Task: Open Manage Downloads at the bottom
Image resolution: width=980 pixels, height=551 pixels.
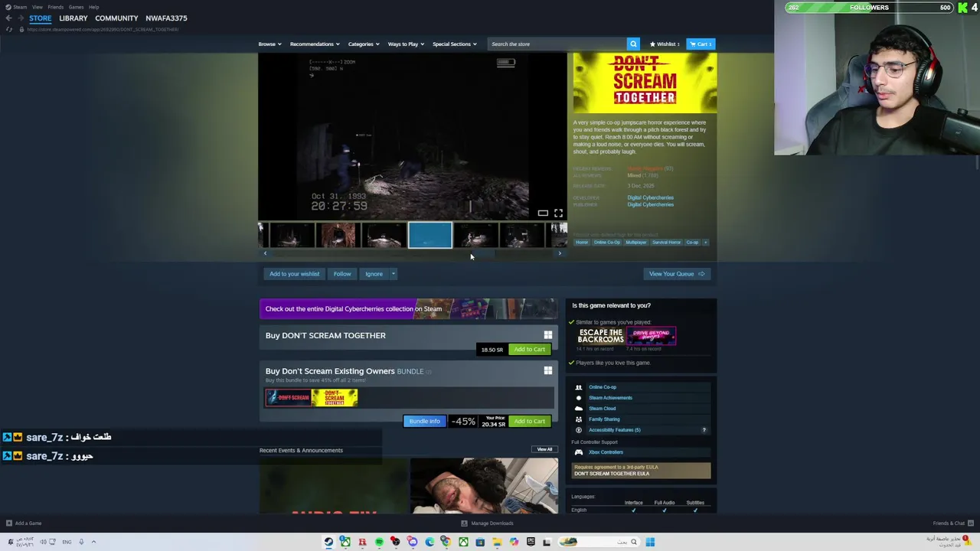Action: coord(487,523)
